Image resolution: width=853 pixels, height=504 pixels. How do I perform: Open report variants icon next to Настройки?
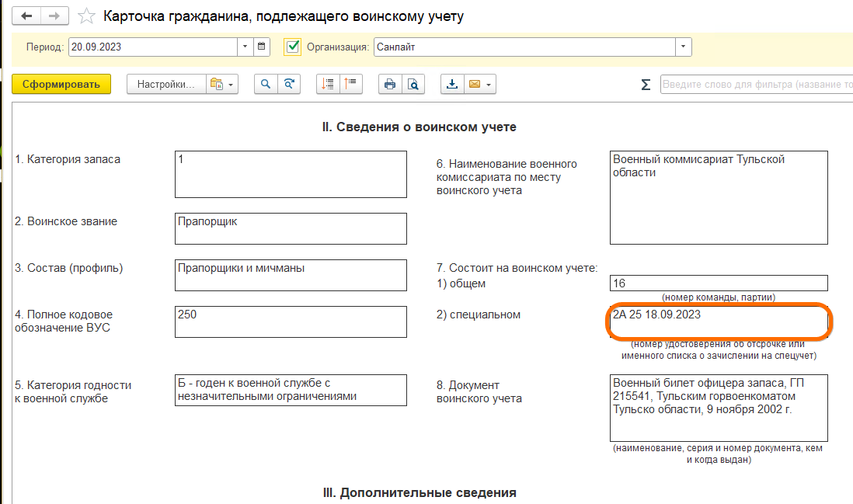(222, 85)
